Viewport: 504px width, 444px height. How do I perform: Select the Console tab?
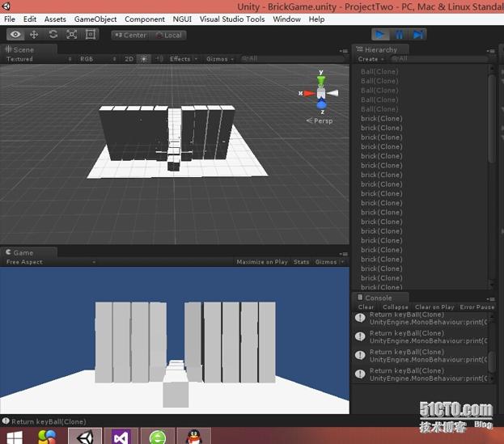pyautogui.click(x=379, y=298)
